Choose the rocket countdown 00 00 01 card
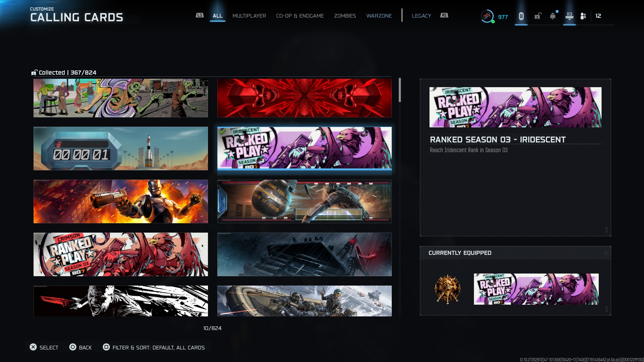The height and width of the screenshot is (362, 644). click(x=121, y=148)
